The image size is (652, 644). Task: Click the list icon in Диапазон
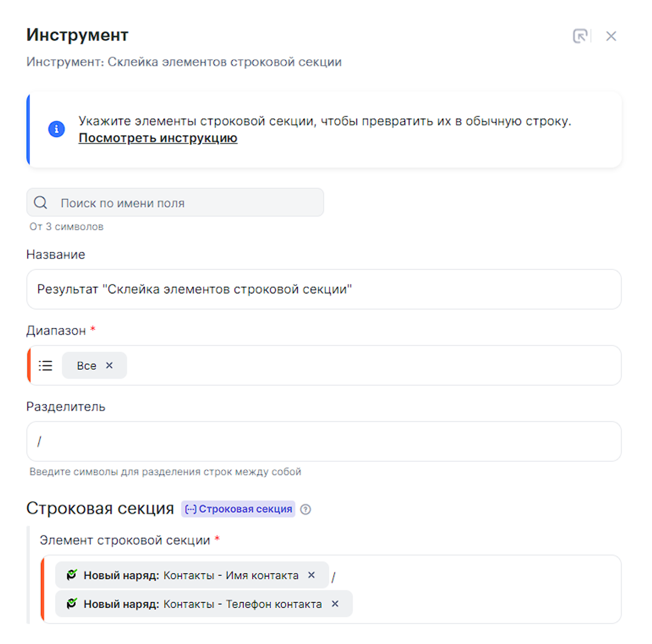coord(46,366)
